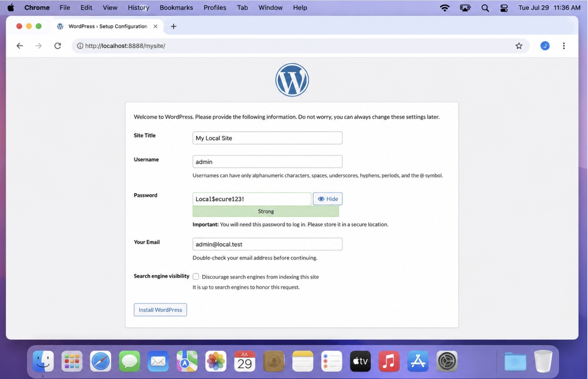
Task: Open the Chrome menu in menu bar
Action: 37,7
